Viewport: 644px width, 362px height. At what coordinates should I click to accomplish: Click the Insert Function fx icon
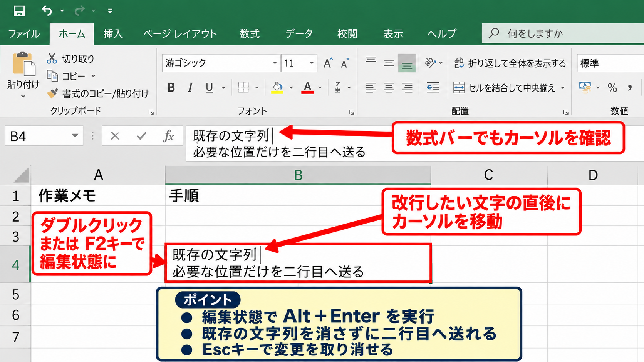point(169,136)
